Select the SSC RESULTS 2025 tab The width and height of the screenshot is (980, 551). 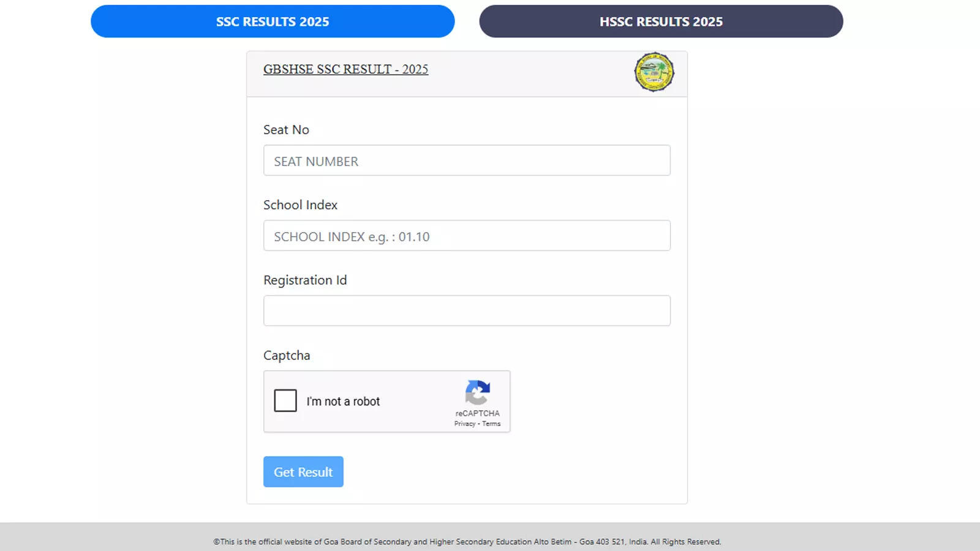272,21
